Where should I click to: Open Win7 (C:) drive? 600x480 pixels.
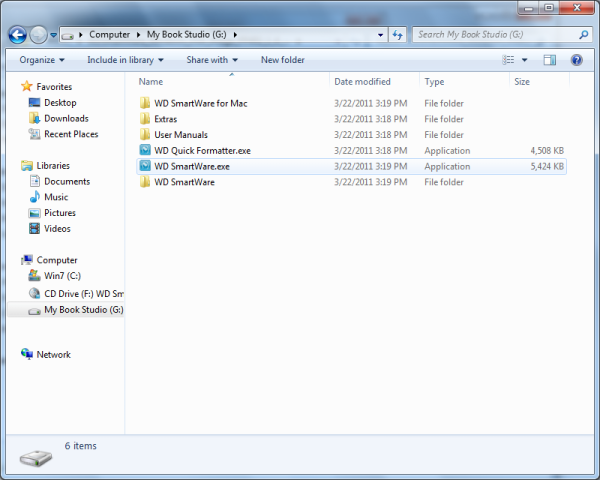[x=54, y=276]
